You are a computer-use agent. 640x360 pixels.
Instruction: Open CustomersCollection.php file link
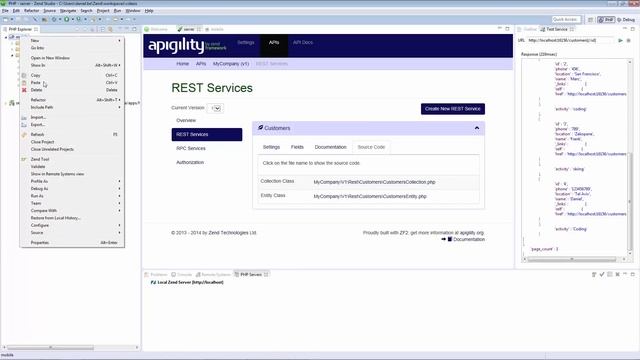point(374,182)
